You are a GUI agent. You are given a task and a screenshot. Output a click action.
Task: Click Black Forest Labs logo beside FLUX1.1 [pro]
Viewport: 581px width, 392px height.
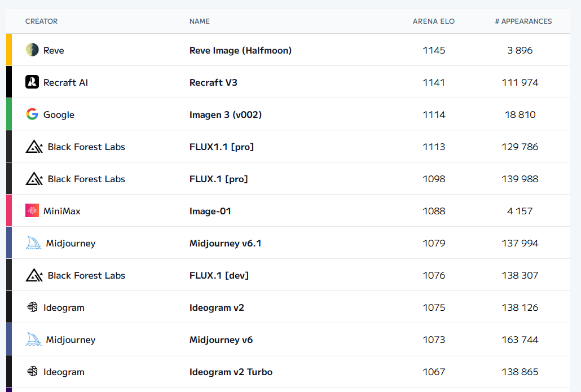click(x=34, y=147)
